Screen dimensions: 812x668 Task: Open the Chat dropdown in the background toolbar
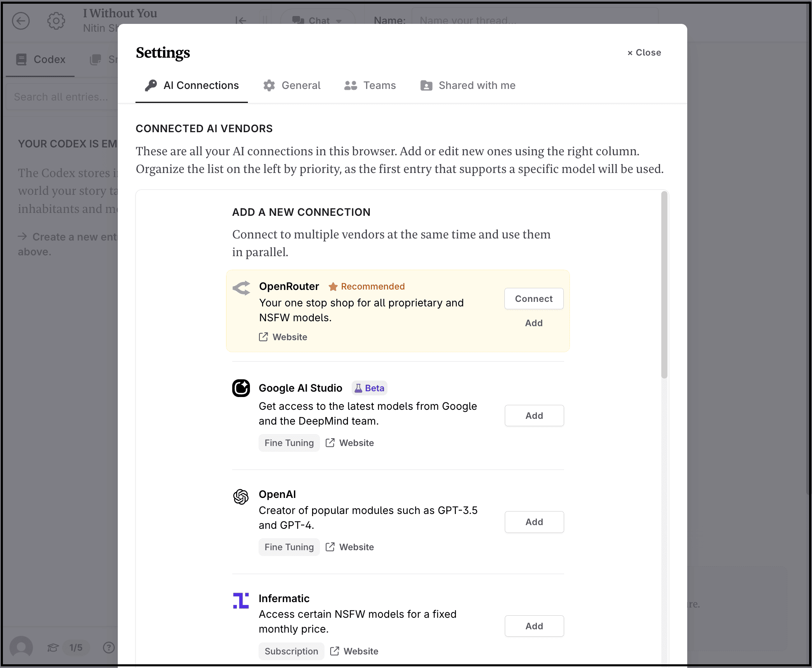point(317,20)
